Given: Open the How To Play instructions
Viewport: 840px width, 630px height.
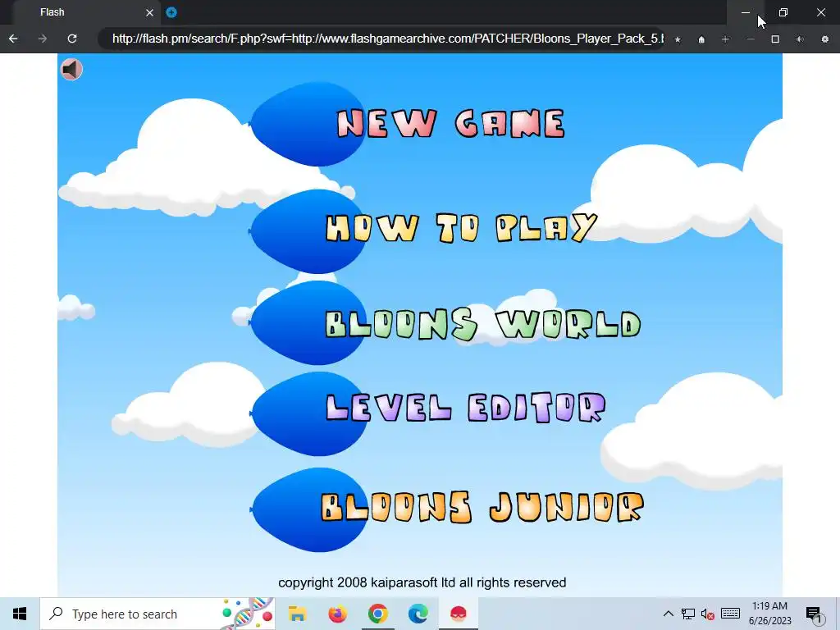Looking at the screenshot, I should click(461, 228).
